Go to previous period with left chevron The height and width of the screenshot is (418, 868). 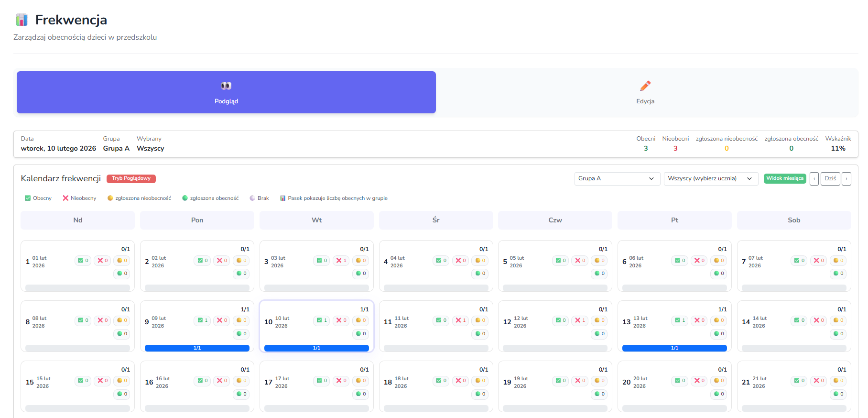(814, 178)
